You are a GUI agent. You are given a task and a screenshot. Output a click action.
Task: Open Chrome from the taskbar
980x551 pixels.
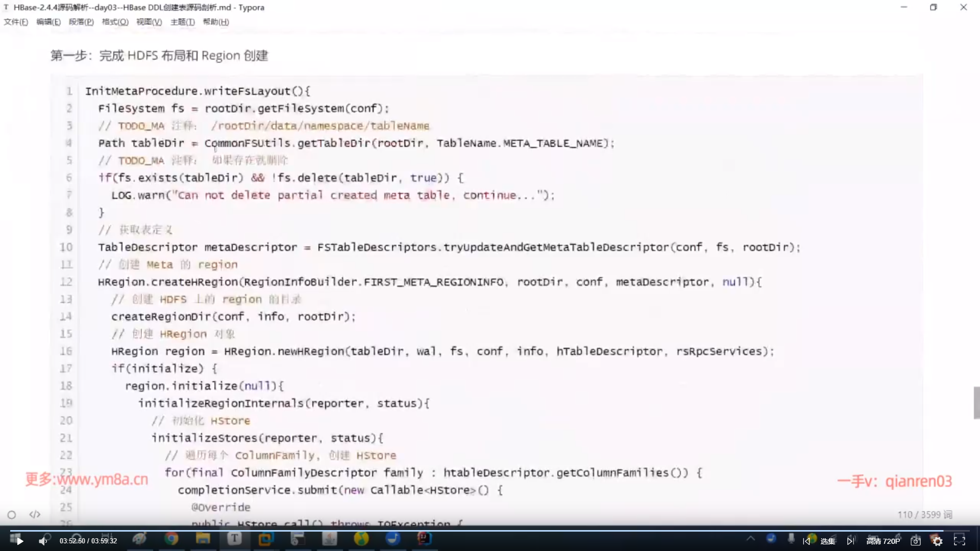[171, 538]
